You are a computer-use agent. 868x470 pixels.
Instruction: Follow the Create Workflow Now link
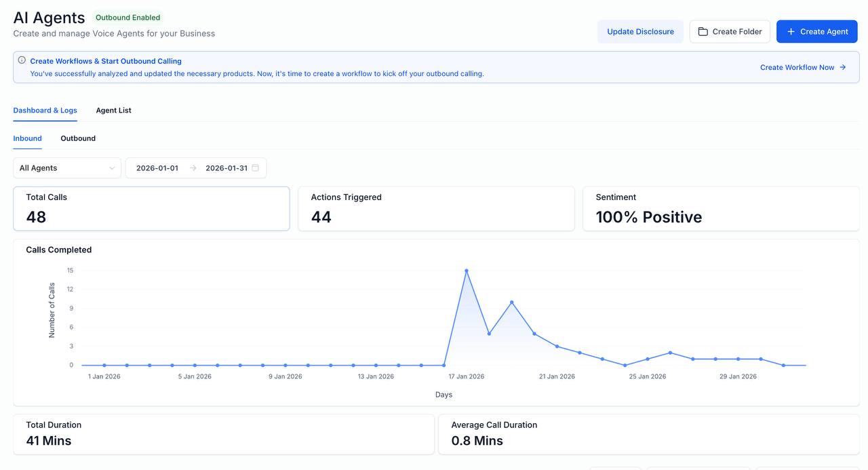[797, 67]
